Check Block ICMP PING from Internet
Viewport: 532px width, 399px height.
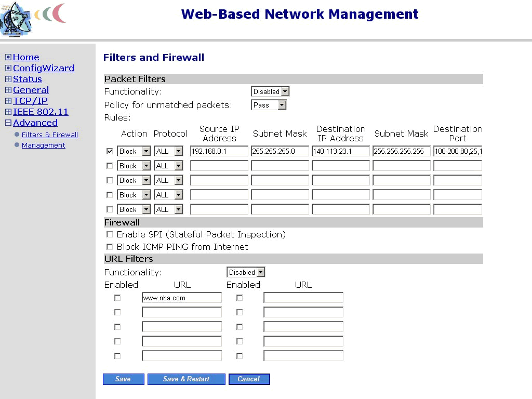[x=109, y=247]
